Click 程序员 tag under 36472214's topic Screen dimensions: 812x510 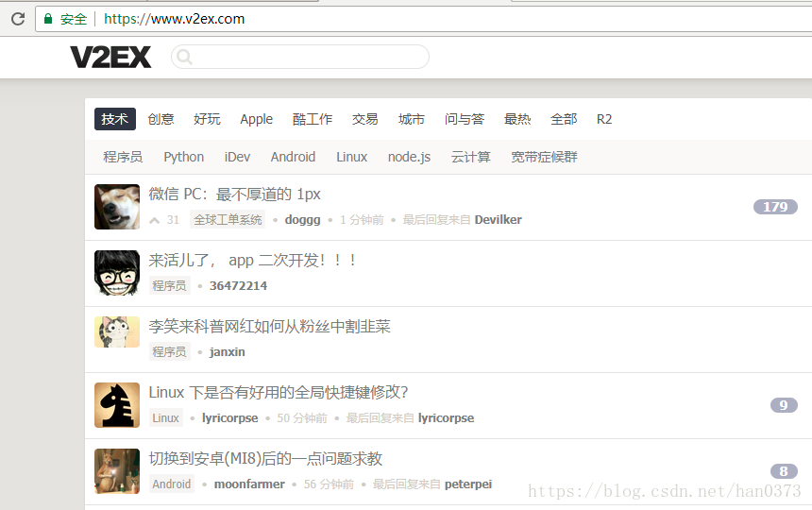[169, 286]
